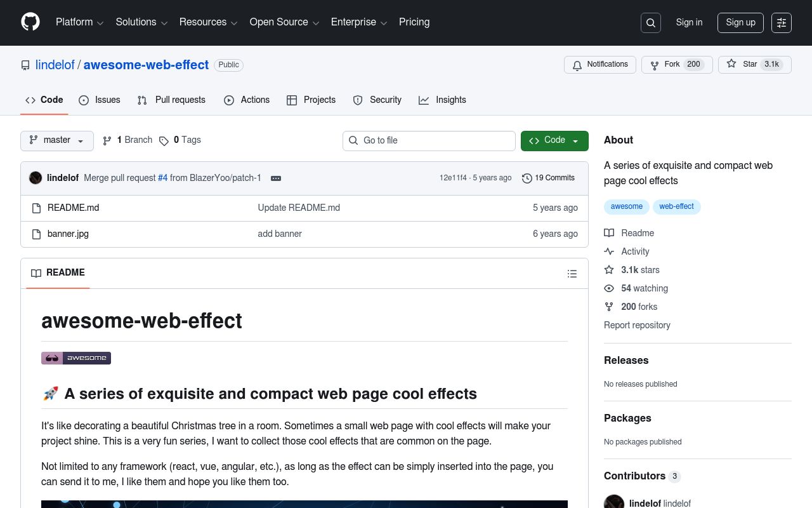Open the commit history icon showing 19 Commits
Screen dimensions: 812x508
[x=527, y=178]
